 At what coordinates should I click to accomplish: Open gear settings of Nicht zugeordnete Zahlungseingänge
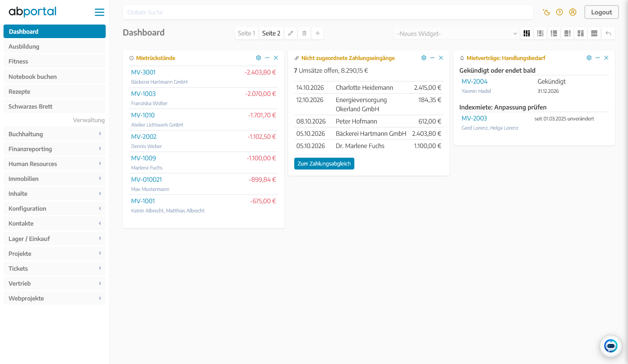coord(424,58)
